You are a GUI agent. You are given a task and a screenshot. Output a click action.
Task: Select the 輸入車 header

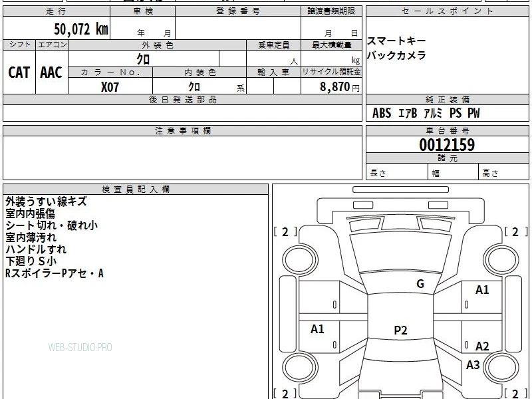[273, 72]
